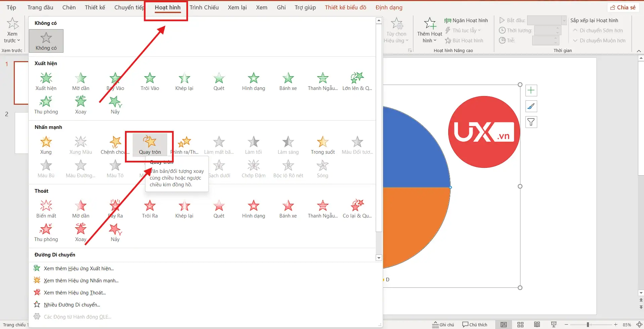The image size is (644, 329).
Task: Select the Không có animation option
Action: click(46, 41)
